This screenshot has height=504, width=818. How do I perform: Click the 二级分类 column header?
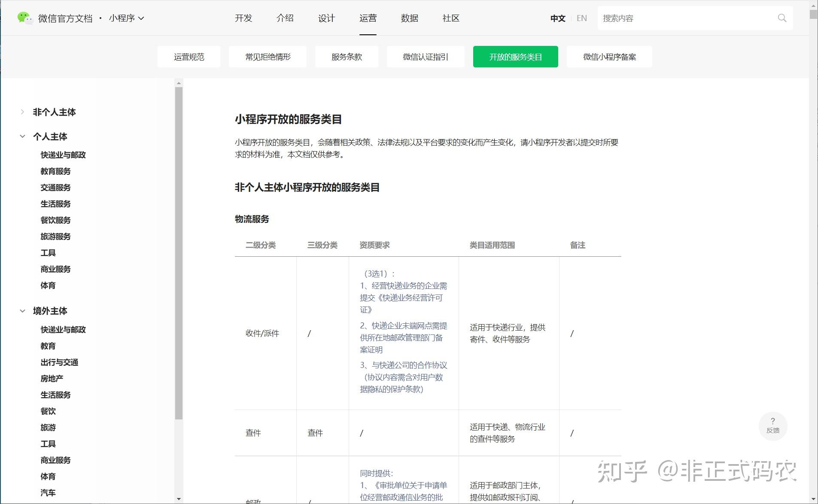(x=261, y=245)
